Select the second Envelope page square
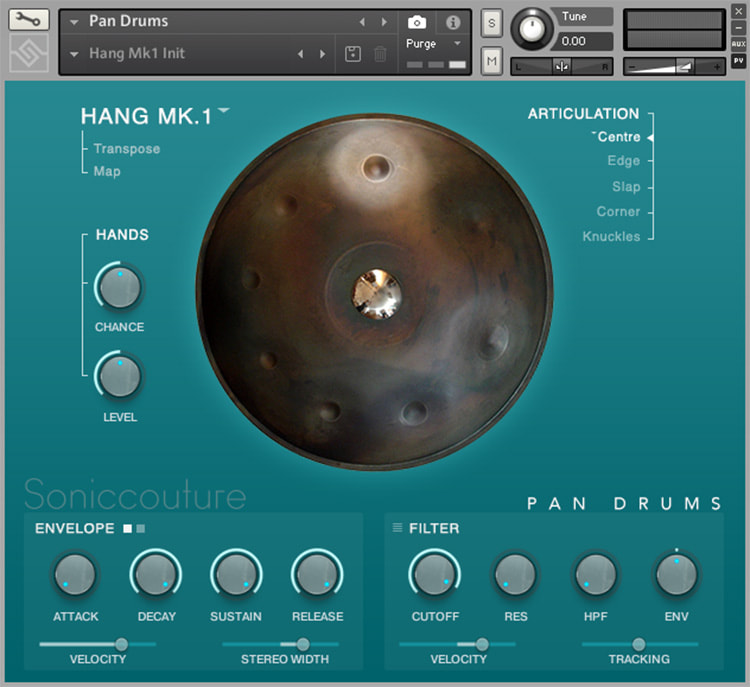The image size is (750, 687). [x=140, y=528]
